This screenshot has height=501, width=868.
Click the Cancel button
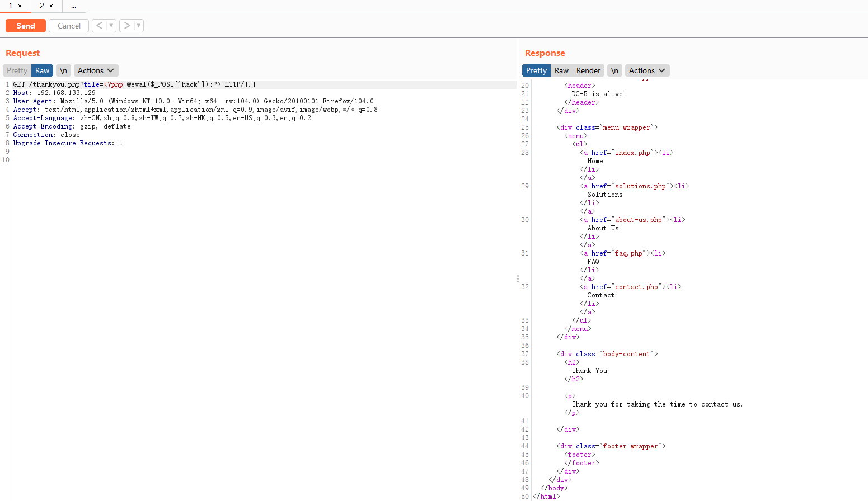click(69, 26)
